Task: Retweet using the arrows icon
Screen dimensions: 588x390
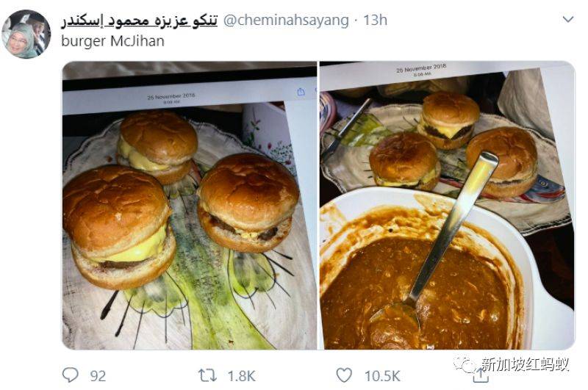Action: click(x=207, y=375)
